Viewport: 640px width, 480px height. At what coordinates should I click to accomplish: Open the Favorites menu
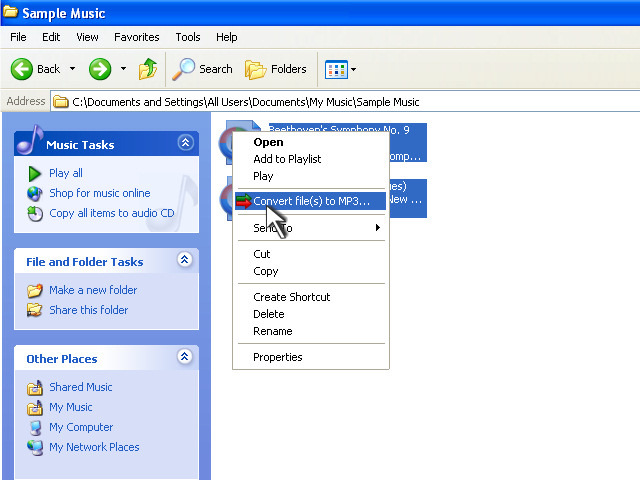pyautogui.click(x=137, y=37)
